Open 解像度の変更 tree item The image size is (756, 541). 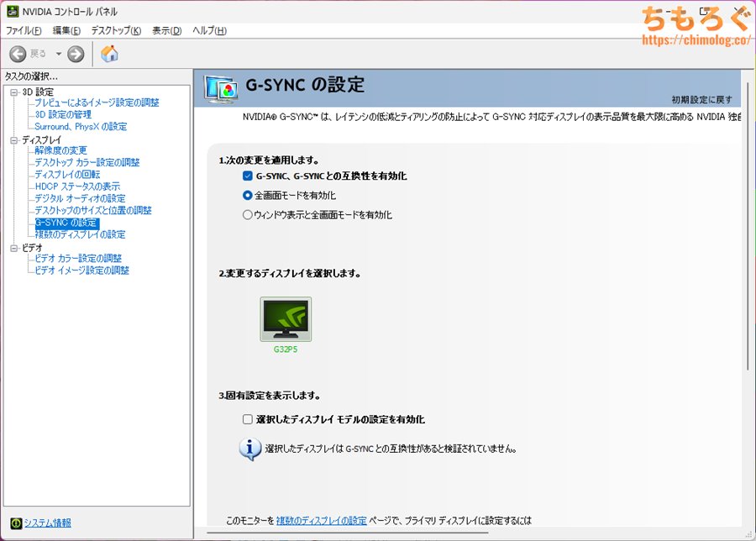(x=60, y=150)
